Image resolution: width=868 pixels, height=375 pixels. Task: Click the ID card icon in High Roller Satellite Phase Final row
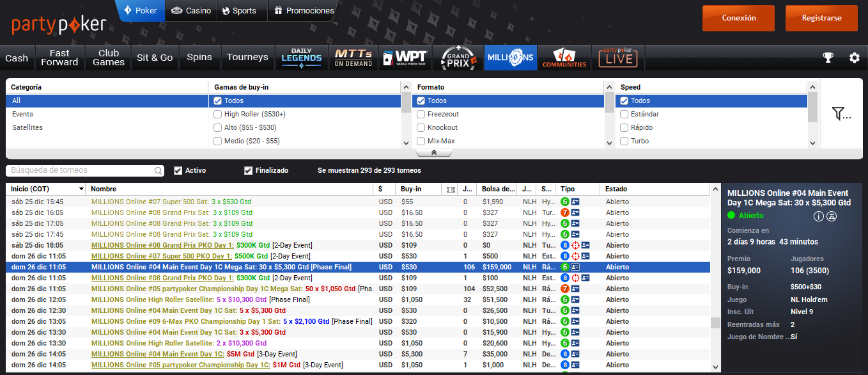point(575,299)
